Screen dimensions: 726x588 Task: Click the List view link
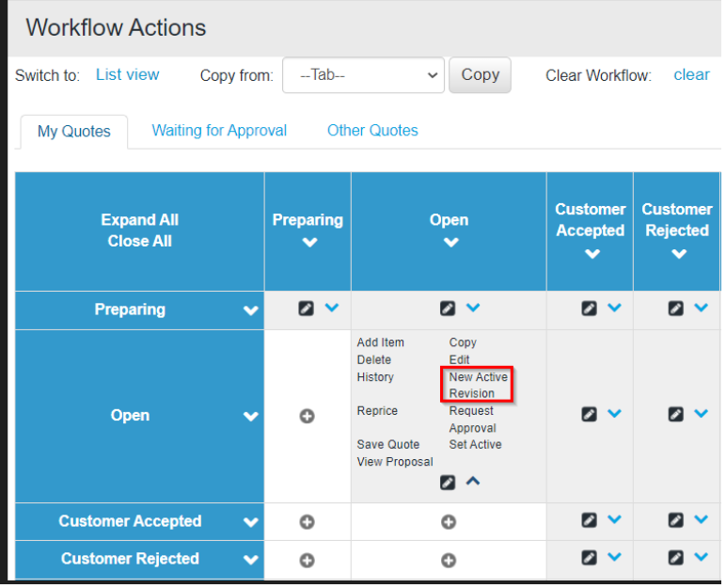click(127, 74)
